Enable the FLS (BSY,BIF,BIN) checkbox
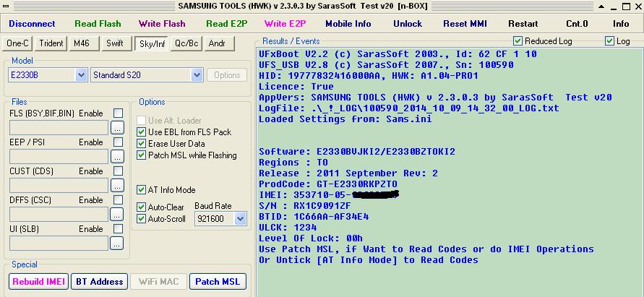644x297 pixels. click(x=118, y=113)
